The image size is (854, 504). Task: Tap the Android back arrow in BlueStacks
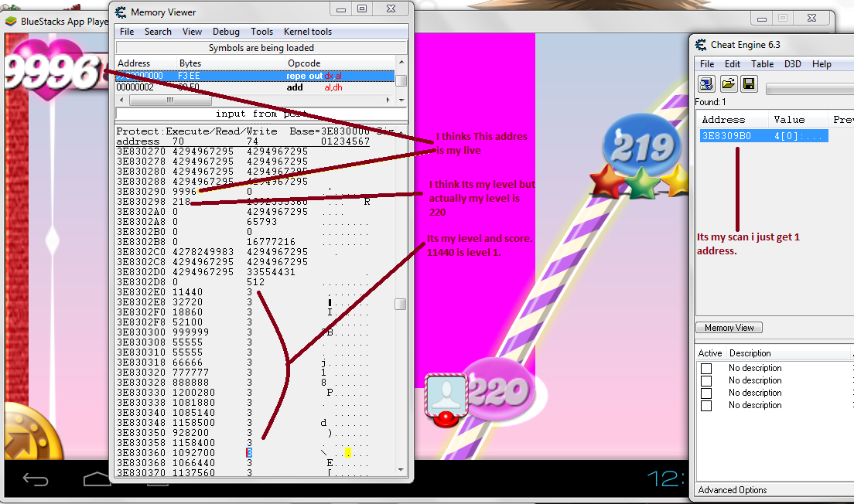(35, 479)
